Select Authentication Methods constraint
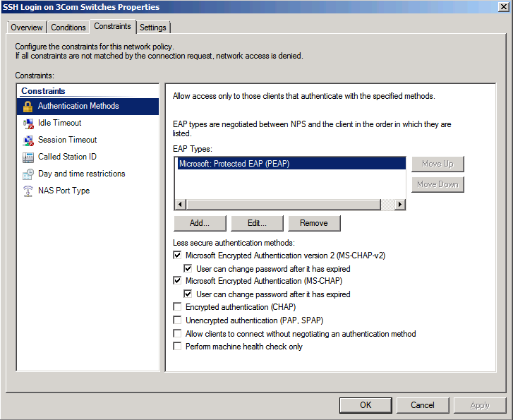Image resolution: width=513 pixels, height=420 pixels. pyautogui.click(x=87, y=107)
